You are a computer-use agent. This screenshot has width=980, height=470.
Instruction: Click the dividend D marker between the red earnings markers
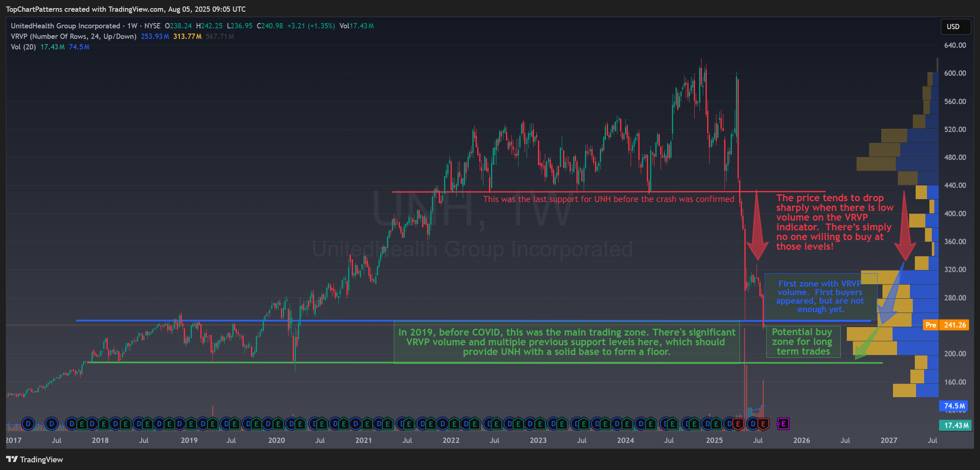(x=753, y=424)
